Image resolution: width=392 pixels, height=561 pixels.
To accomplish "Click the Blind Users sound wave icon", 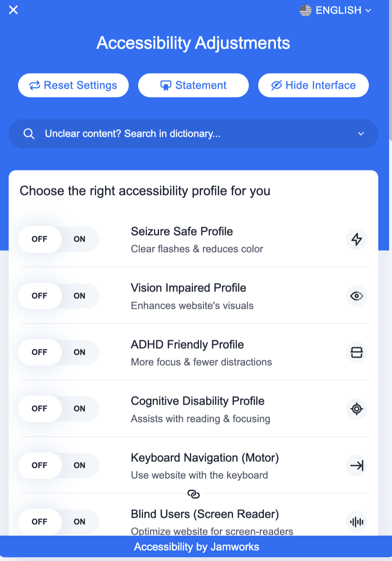I will point(357,522).
